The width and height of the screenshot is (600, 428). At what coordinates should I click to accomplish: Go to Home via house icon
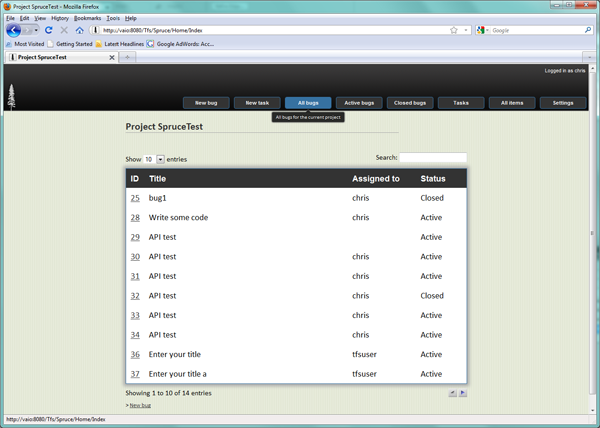pyautogui.click(x=79, y=30)
